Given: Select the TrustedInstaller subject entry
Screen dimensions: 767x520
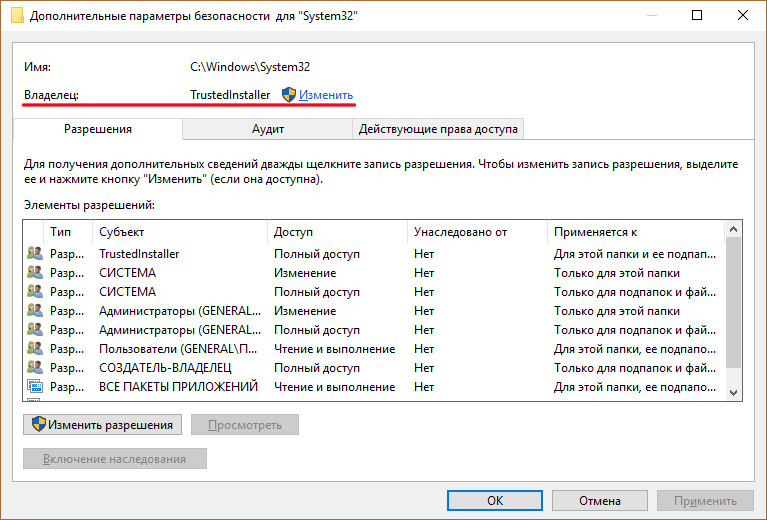Looking at the screenshot, I should 139,254.
